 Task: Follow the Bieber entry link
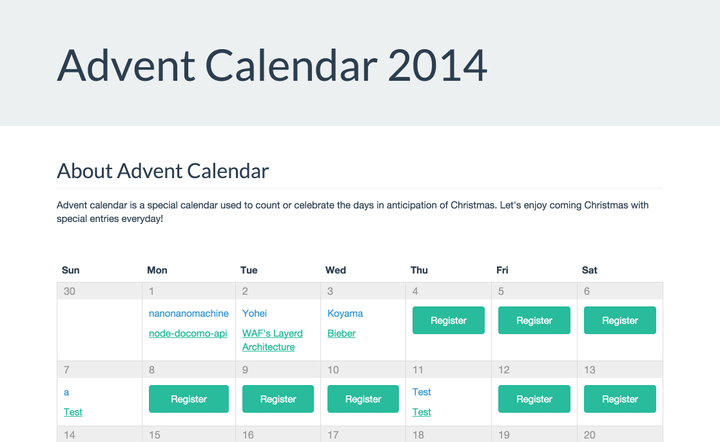tap(341, 333)
